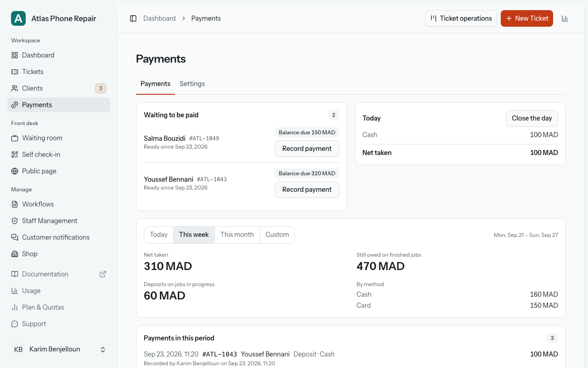Click Balance due 150 MAD badge

click(x=307, y=132)
